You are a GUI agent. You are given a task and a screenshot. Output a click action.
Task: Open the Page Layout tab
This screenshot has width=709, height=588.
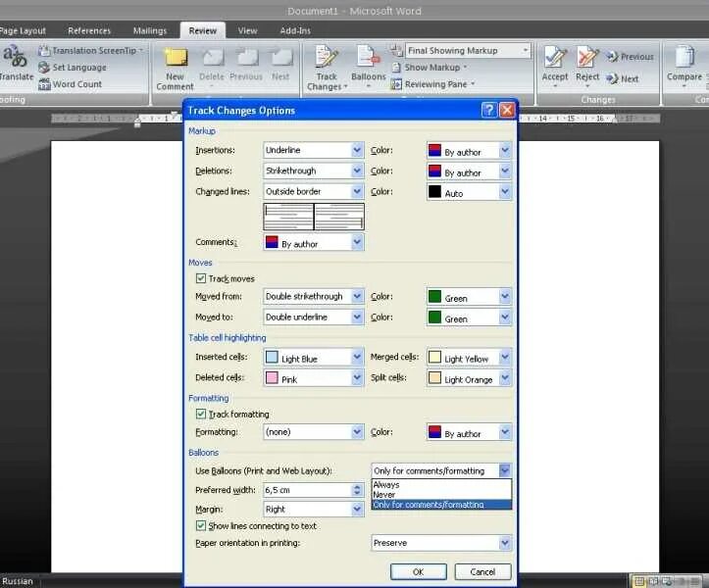tap(24, 30)
